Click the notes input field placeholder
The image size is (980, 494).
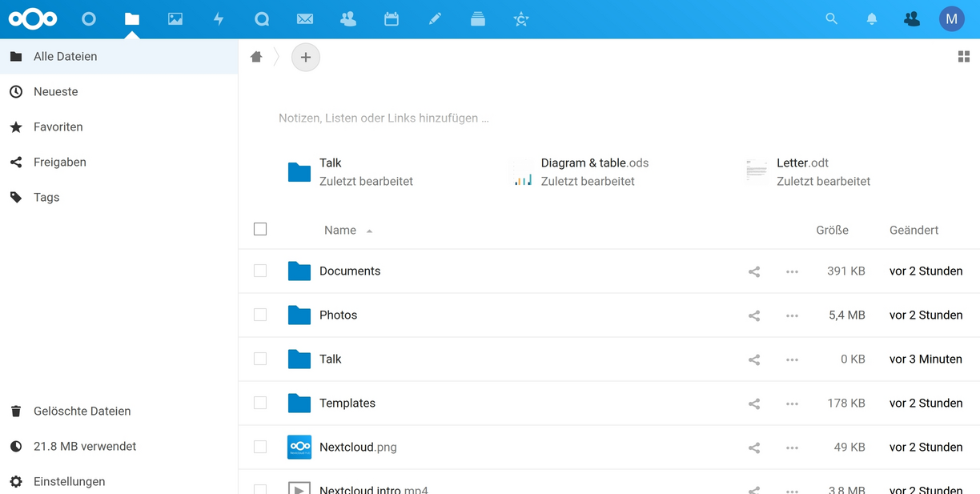tap(384, 118)
